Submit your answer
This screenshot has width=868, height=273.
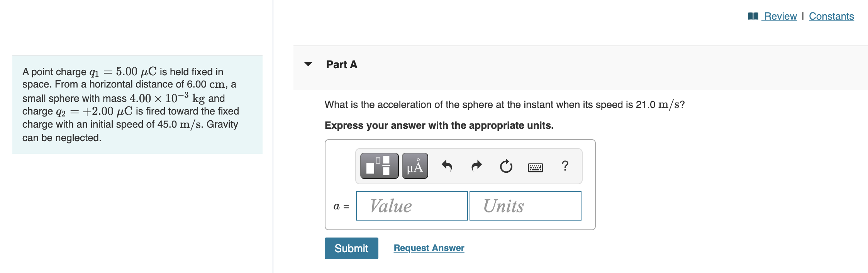[351, 248]
